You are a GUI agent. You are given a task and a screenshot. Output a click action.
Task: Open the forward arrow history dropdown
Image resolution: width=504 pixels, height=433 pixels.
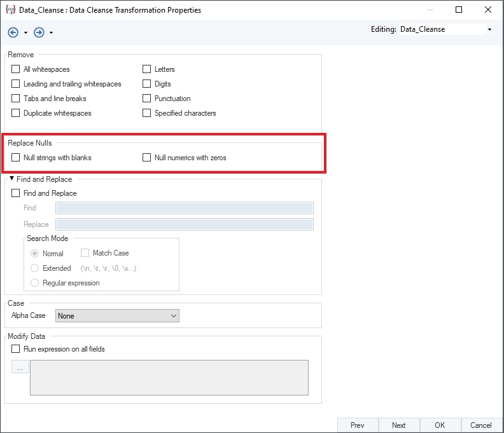tap(51, 33)
